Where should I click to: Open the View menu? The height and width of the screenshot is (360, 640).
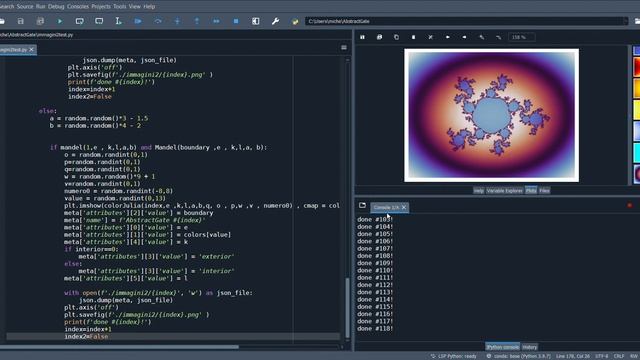(x=135, y=7)
